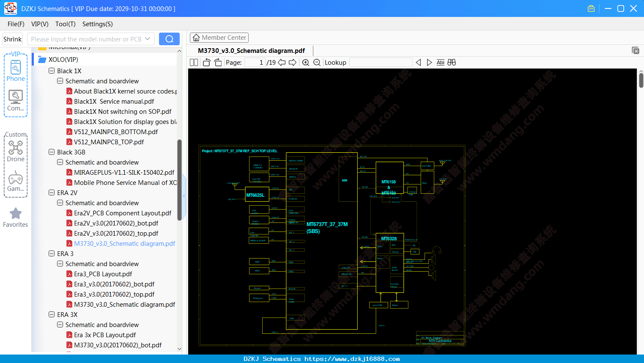Go to next page arrow
This screenshot has height=363, width=644.
pyautogui.click(x=292, y=63)
